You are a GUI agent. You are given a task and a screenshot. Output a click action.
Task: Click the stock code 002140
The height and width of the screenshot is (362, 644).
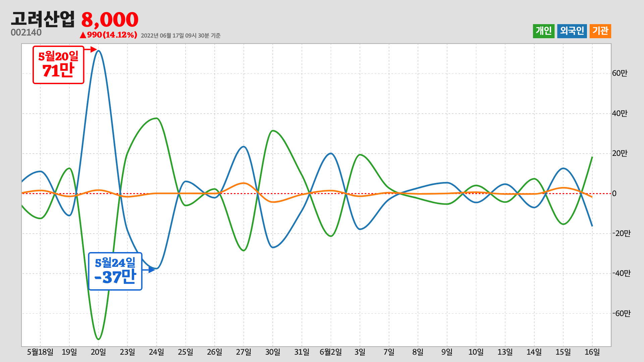point(26,33)
